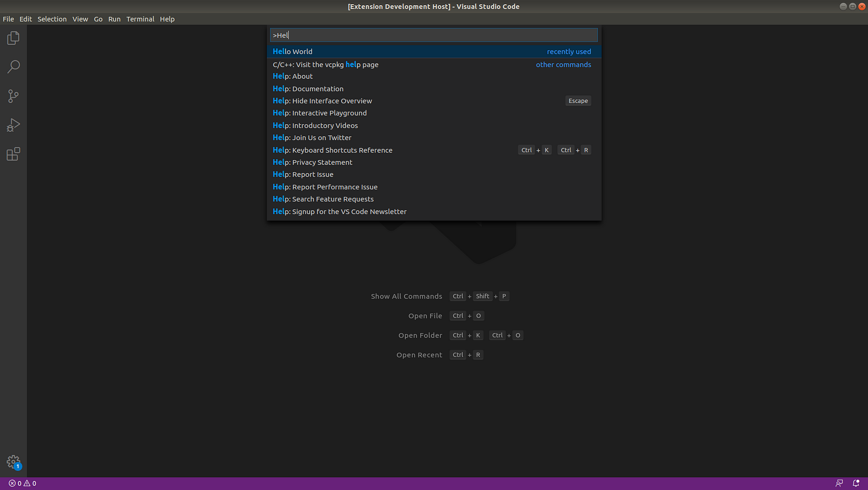Select Help: Keyboard Shortcuts Reference

(x=434, y=150)
